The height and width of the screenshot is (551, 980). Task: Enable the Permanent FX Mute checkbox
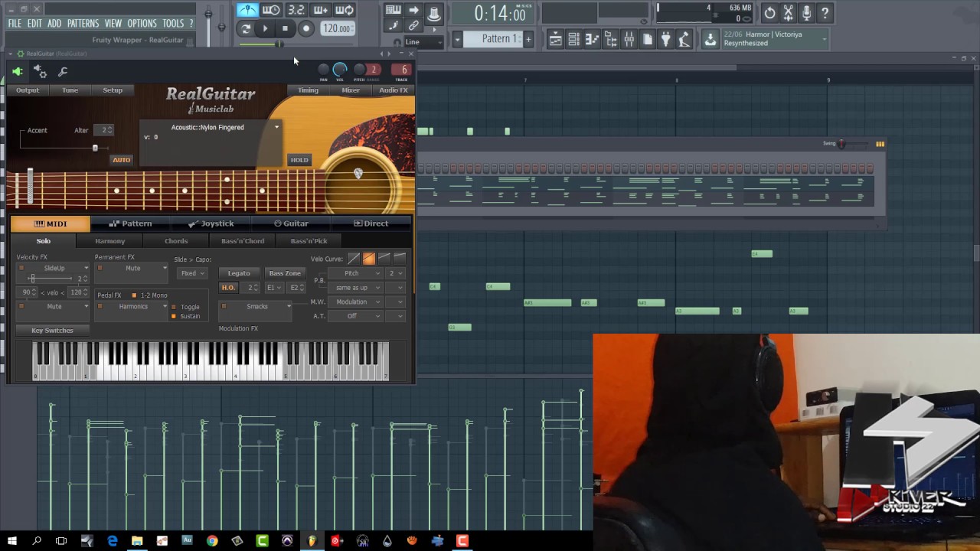click(100, 269)
